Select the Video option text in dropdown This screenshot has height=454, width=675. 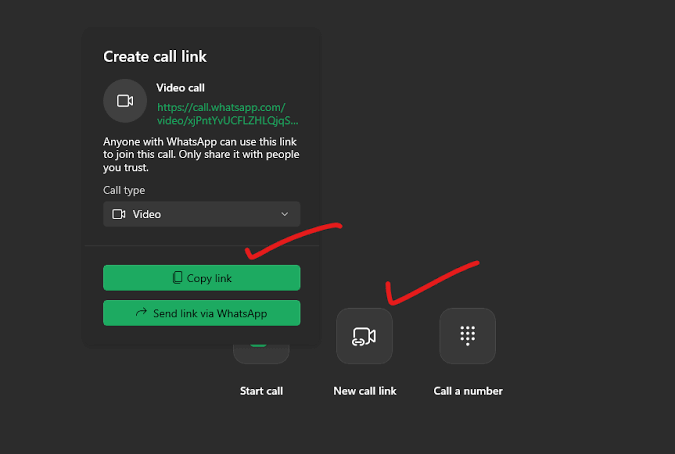tap(147, 214)
